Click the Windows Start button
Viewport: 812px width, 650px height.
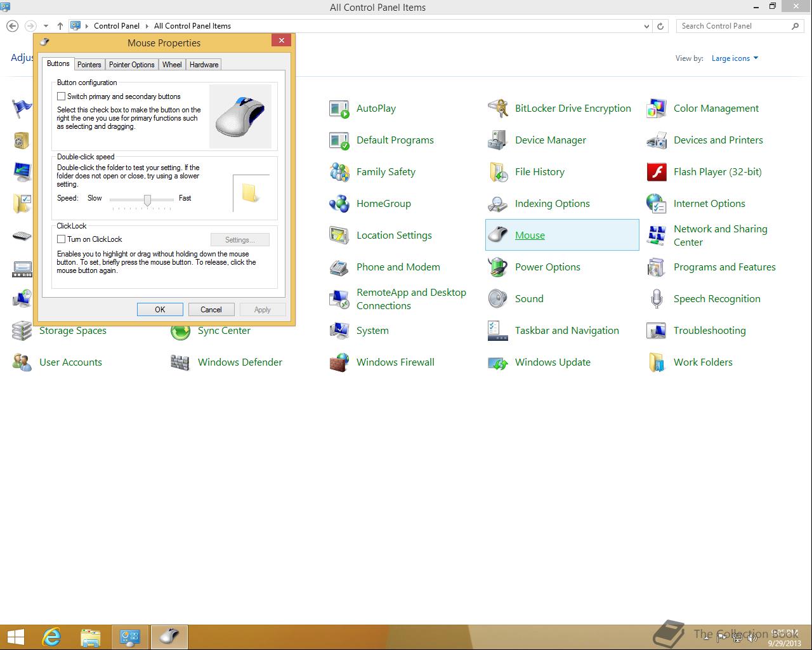point(15,637)
